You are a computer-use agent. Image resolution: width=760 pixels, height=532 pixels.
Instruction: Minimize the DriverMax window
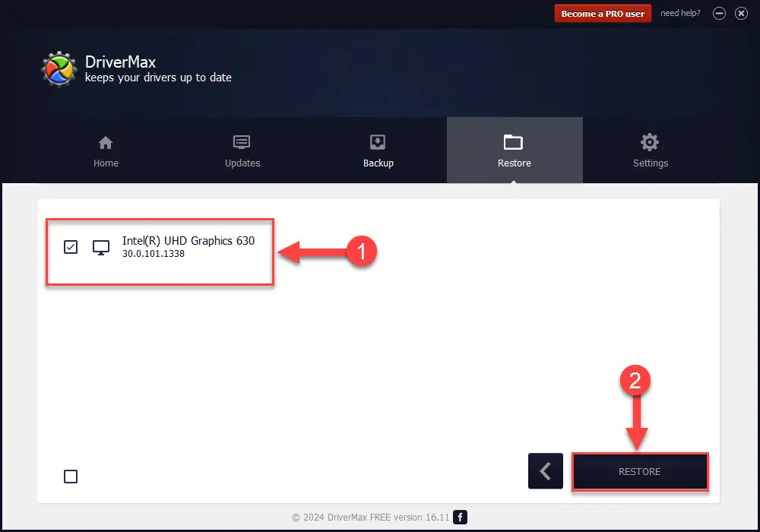click(x=719, y=14)
